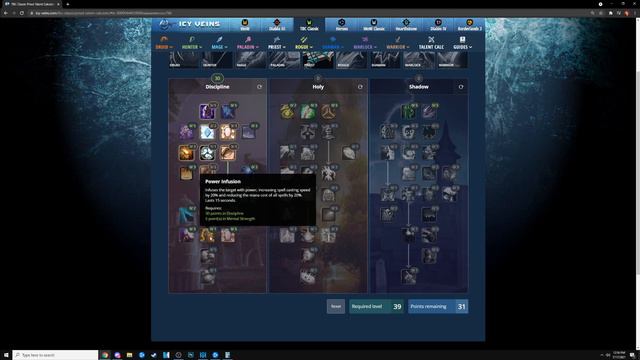The height and width of the screenshot is (360, 640).
Task: Select Meditation talent icon
Action: click(x=228, y=153)
